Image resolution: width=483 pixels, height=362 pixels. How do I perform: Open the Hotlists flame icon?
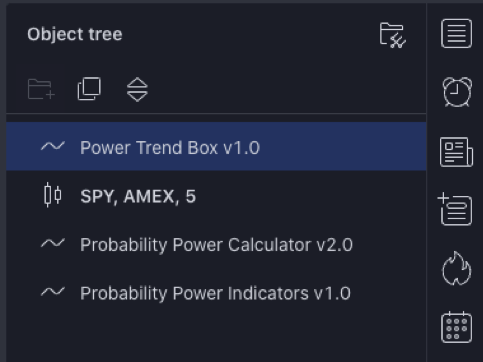(x=456, y=268)
